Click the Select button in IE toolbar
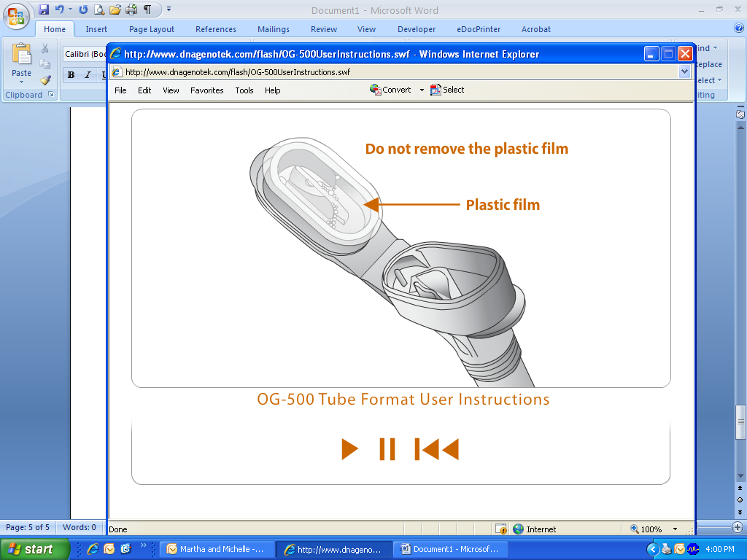 447,90
